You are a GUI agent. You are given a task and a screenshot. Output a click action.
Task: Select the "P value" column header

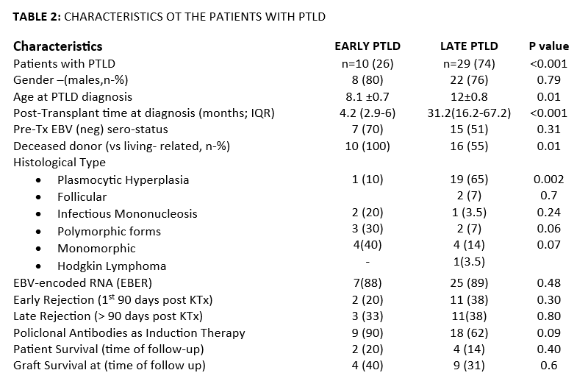coord(548,47)
